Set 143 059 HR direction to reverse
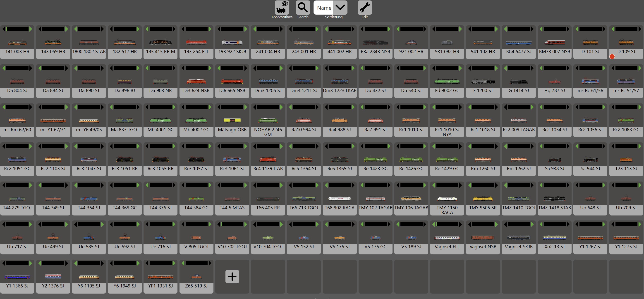The height and width of the screenshot is (299, 644). coord(39,29)
